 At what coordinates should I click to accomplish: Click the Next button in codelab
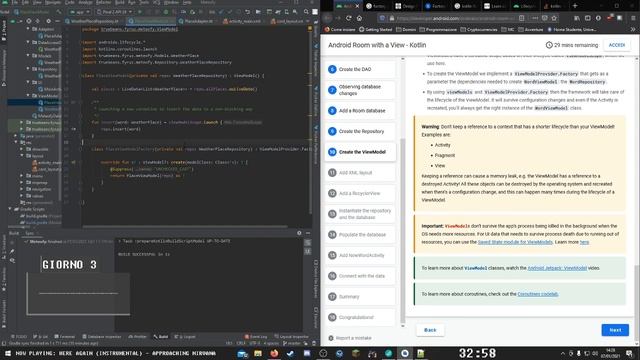coord(615,330)
